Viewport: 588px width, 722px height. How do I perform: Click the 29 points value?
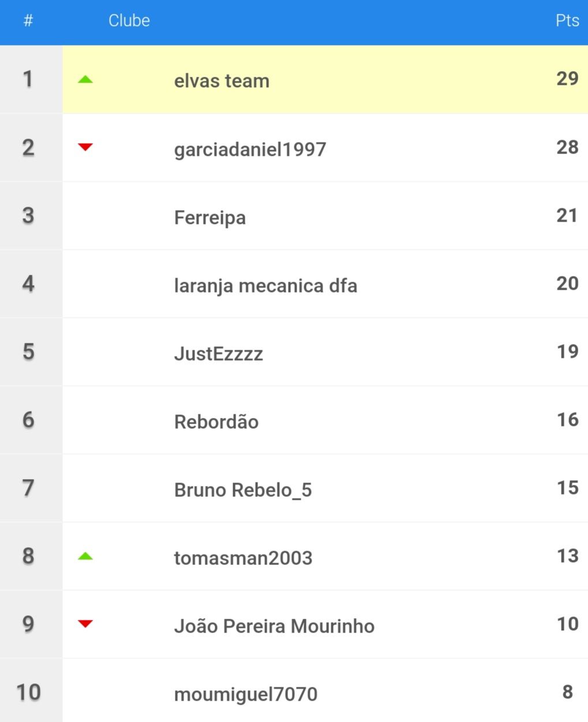tap(567, 78)
